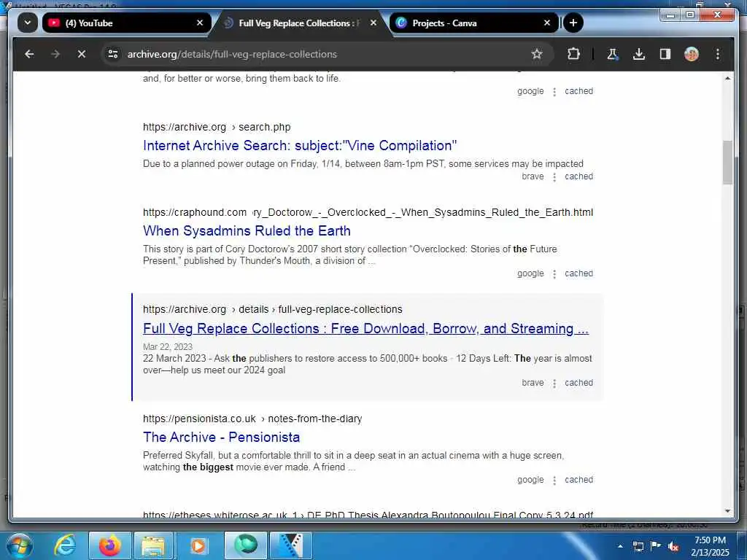Image resolution: width=747 pixels, height=560 pixels.
Task: Open When Sysadmins Ruled the Earth link
Action: coord(247,231)
